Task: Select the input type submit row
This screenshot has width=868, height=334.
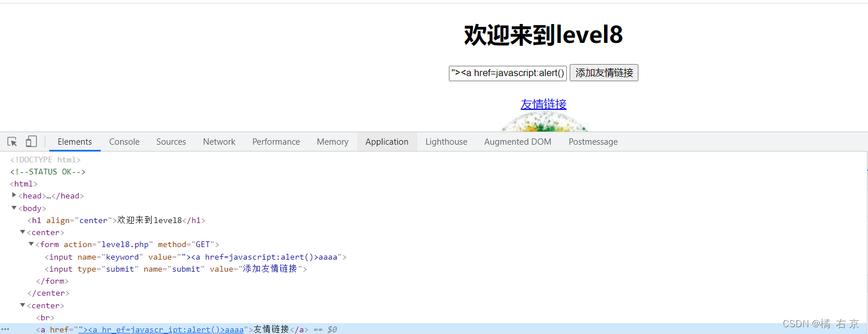Action: [x=176, y=269]
